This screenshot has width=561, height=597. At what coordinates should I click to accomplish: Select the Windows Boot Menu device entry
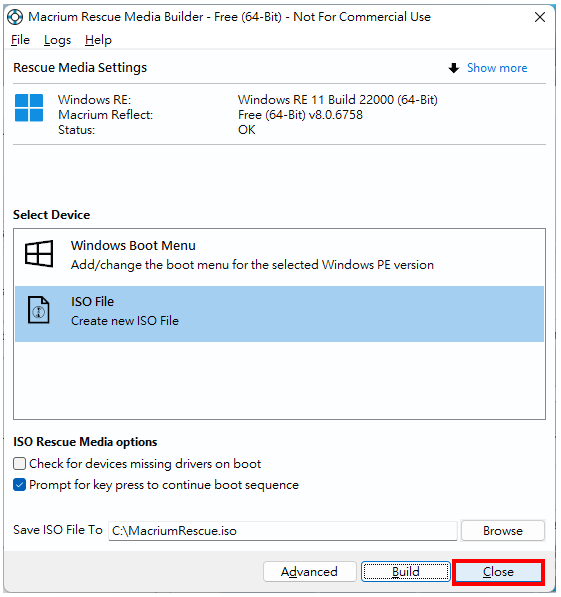tap(279, 254)
